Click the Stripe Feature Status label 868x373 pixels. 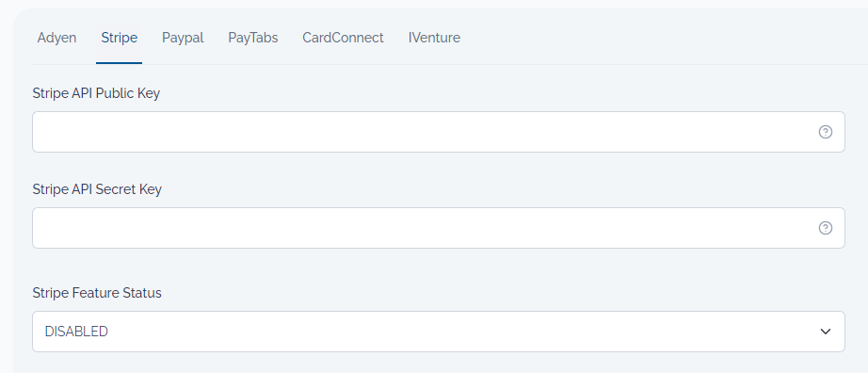click(x=97, y=293)
